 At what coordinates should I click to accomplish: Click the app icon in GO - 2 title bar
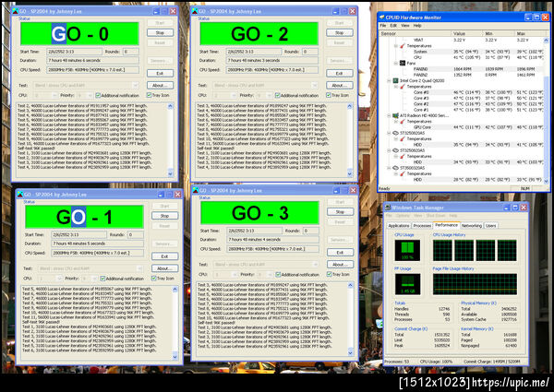tap(195, 11)
